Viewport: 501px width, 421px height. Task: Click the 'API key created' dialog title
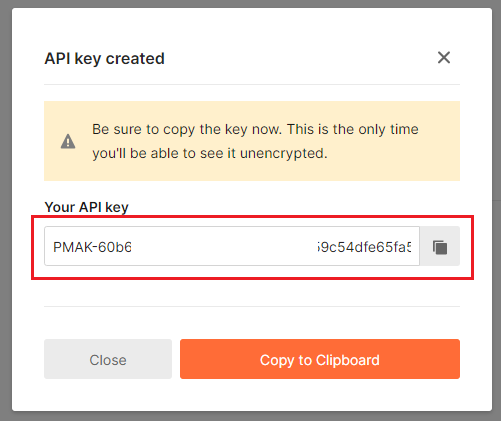click(104, 59)
